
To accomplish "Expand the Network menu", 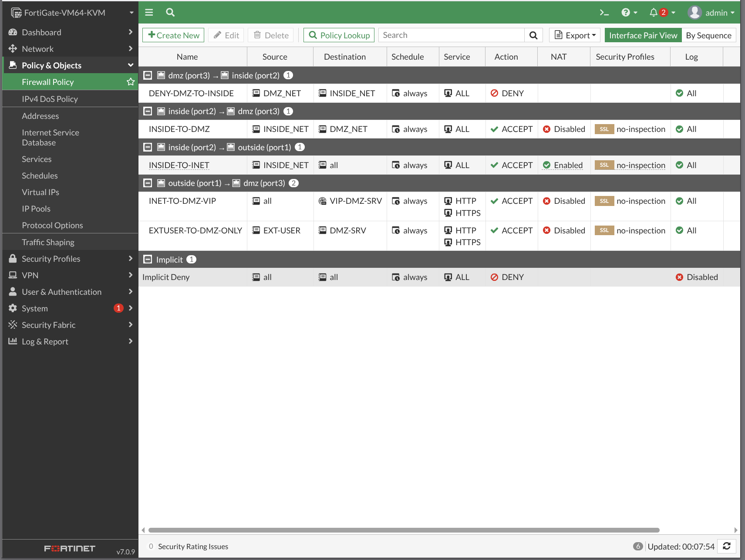I will pyautogui.click(x=70, y=49).
